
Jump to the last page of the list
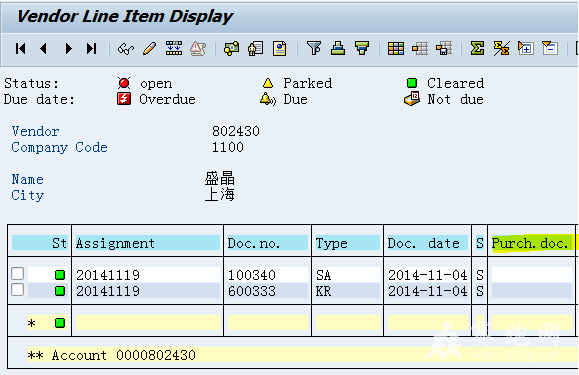point(91,48)
